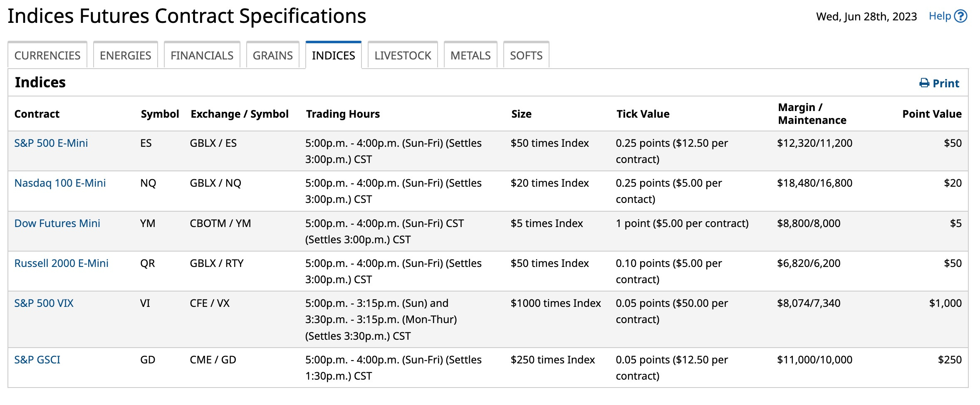The width and height of the screenshot is (980, 405).
Task: Click the YM symbol cell
Action: pos(148,223)
